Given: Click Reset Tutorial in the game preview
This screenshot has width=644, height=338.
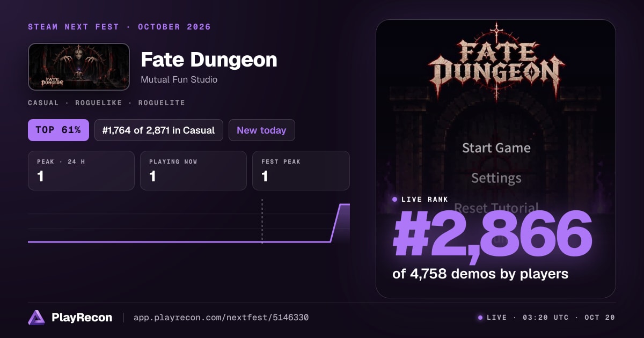Looking at the screenshot, I should point(496,208).
